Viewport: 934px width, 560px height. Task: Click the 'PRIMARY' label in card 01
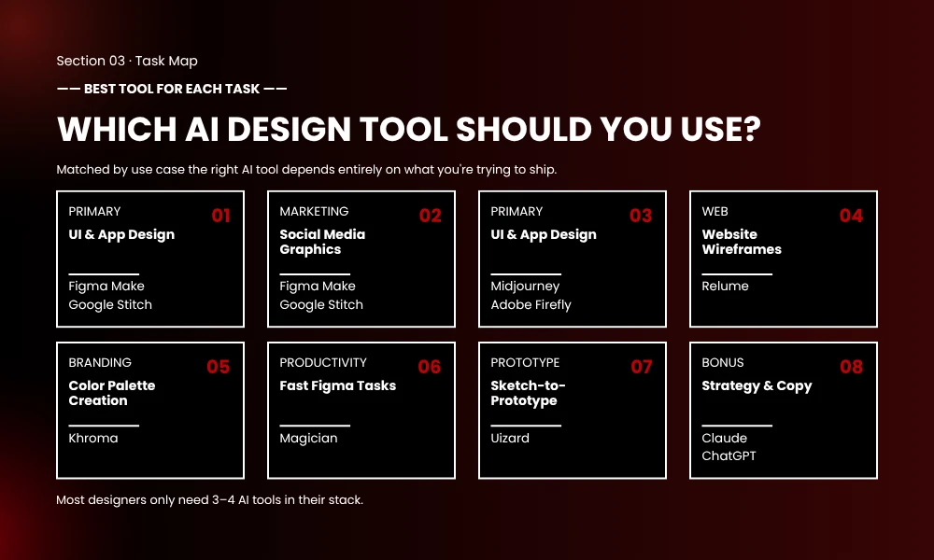94,211
